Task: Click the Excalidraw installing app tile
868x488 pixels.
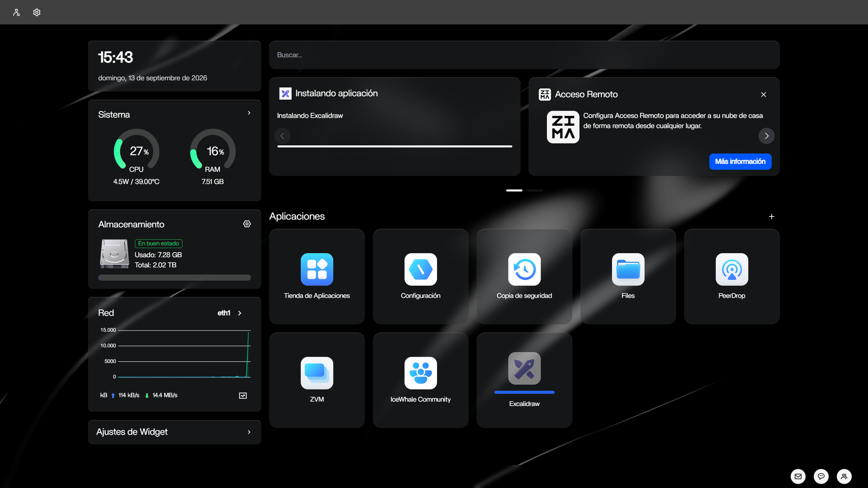Action: point(524,380)
